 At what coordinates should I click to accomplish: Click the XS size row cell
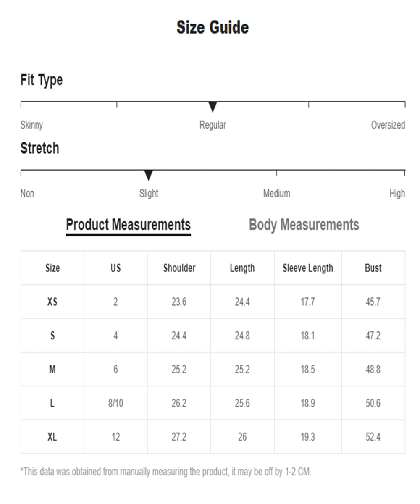(x=52, y=302)
